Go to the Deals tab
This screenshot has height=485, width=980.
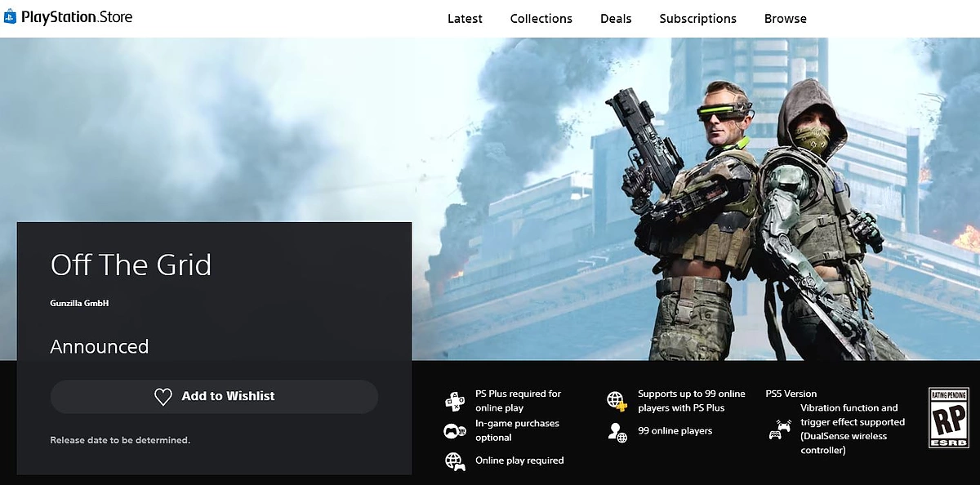pyautogui.click(x=616, y=19)
